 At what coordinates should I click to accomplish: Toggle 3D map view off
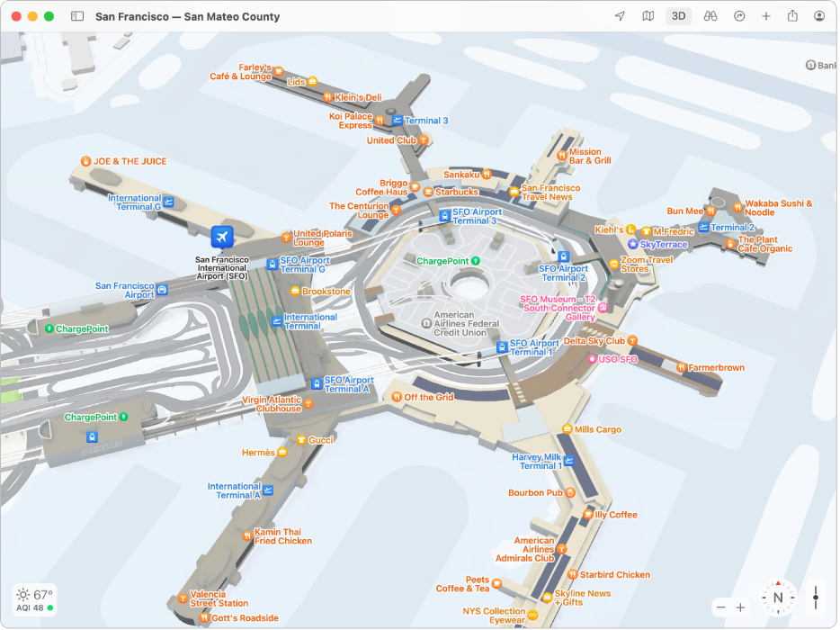[x=678, y=15]
